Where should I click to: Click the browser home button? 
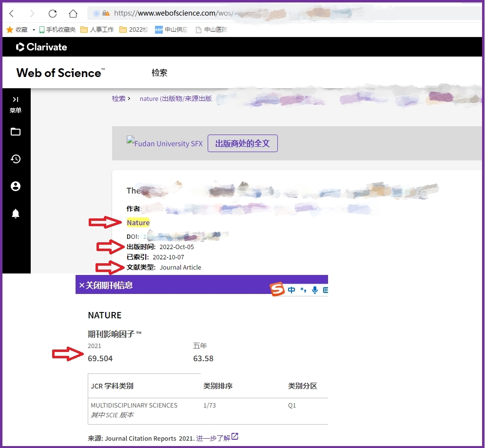click(x=73, y=13)
